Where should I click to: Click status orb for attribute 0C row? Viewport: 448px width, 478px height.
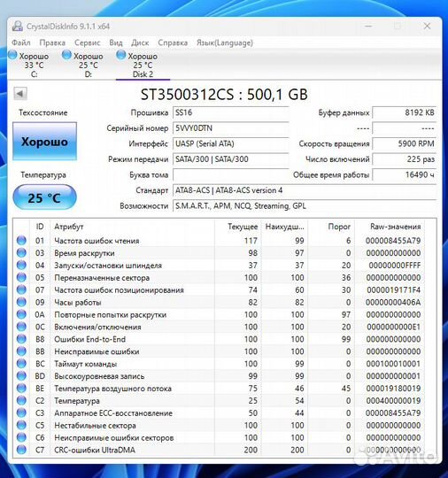pos(21,327)
